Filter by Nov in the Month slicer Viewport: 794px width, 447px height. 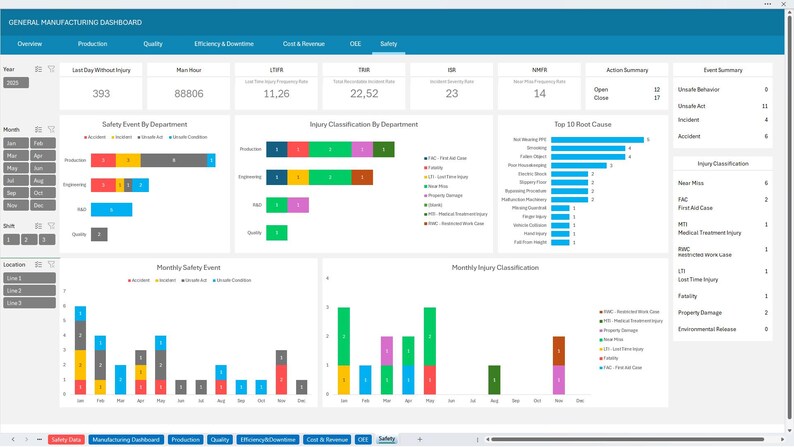point(16,206)
